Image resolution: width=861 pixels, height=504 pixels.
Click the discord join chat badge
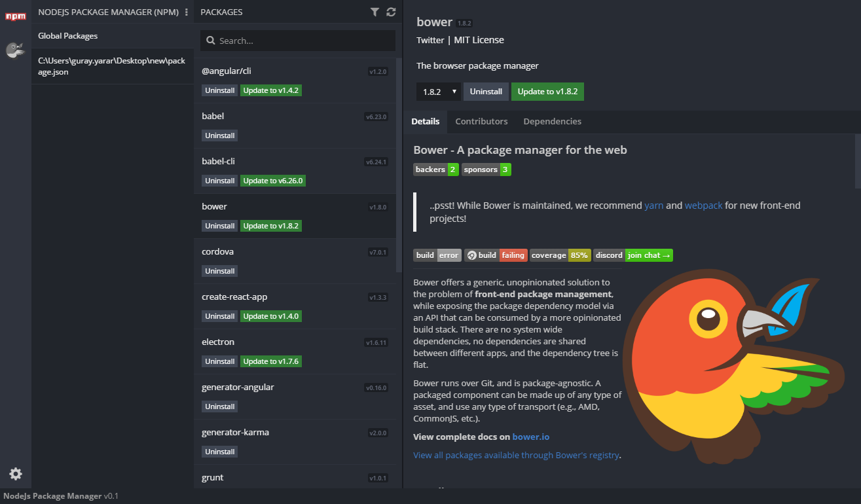633,255
